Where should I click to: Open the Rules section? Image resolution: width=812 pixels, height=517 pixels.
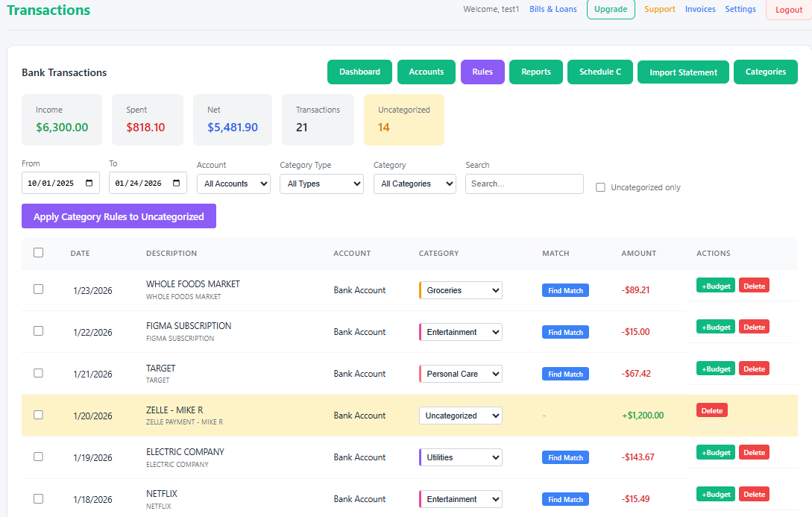coord(482,72)
